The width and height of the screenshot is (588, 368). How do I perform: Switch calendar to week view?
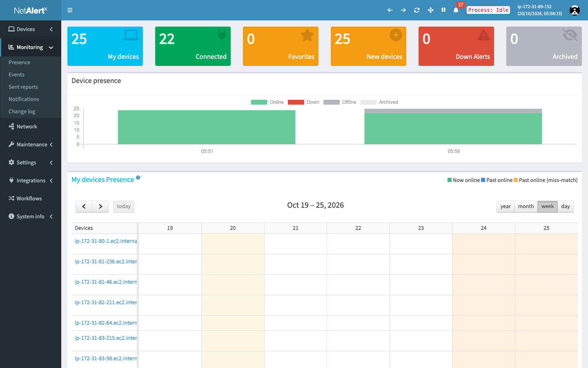tap(548, 206)
